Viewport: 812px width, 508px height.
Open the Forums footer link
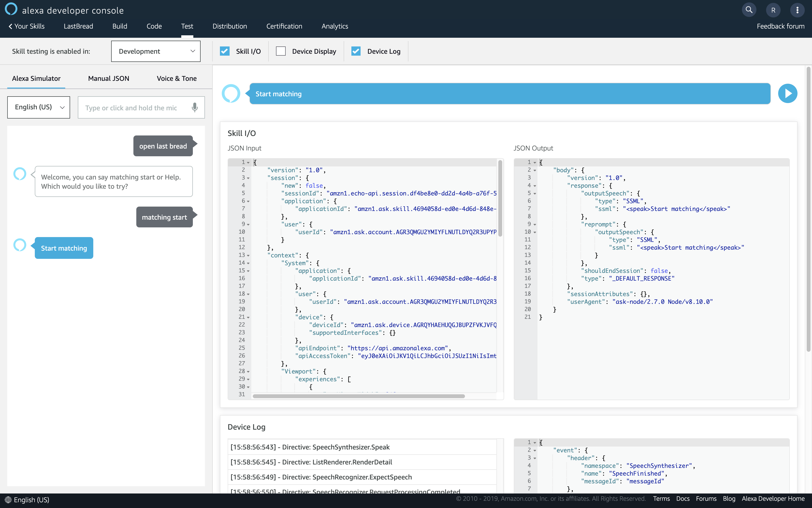(706, 499)
